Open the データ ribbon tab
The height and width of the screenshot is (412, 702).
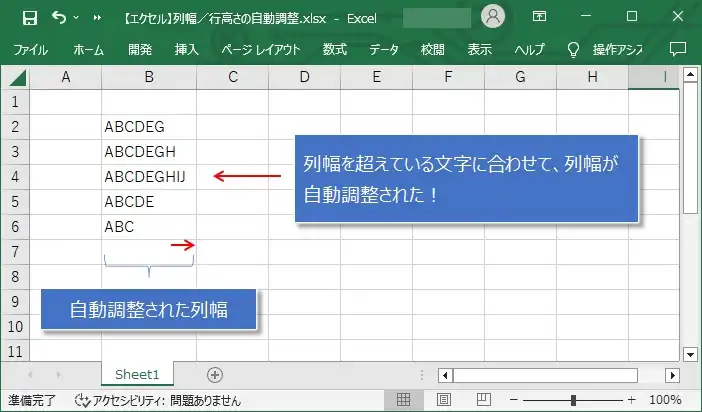[384, 49]
